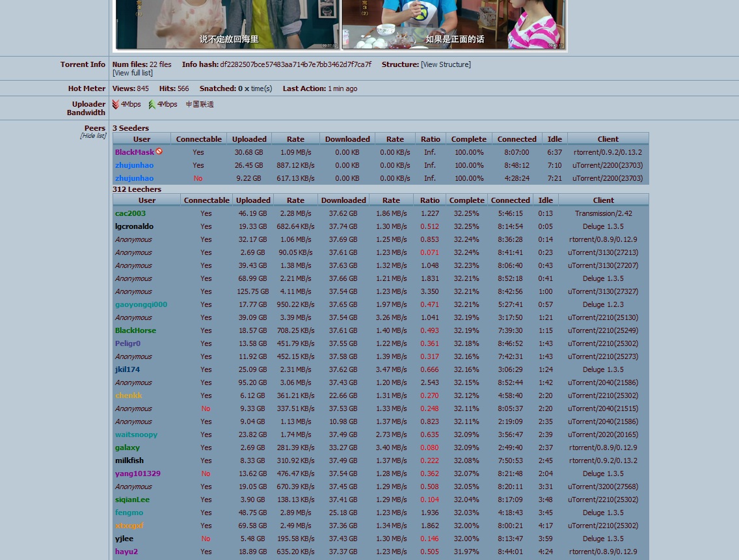The height and width of the screenshot is (560, 739).
Task: Open the galaxy user profile
Action: [x=128, y=448]
